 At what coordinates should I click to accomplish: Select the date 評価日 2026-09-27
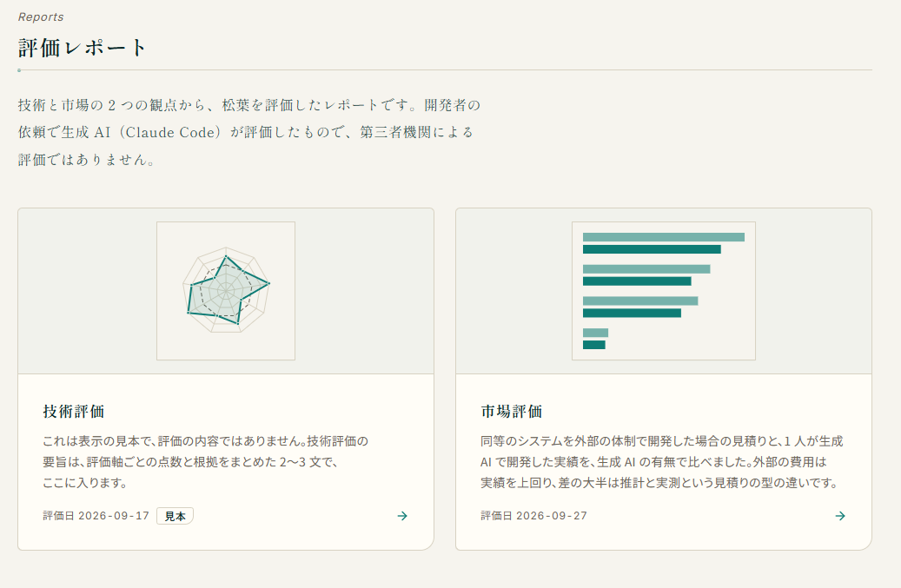[533, 516]
